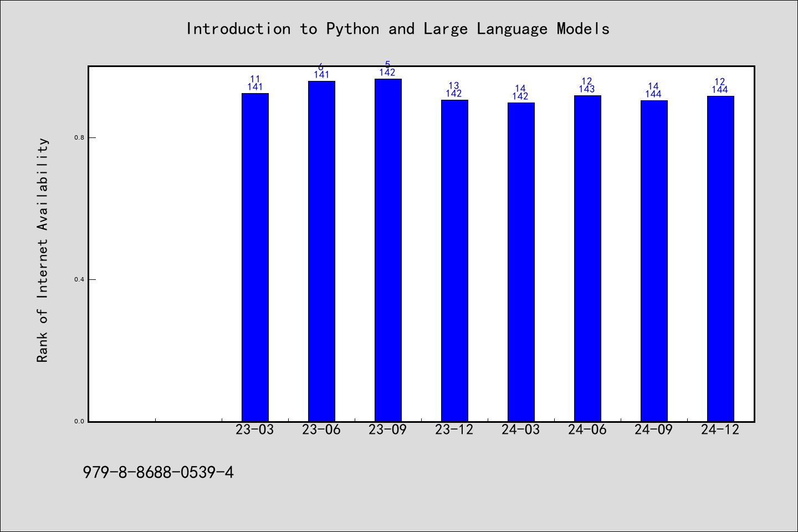Click the 'Rank of Internet Availability' axis label

(43, 250)
